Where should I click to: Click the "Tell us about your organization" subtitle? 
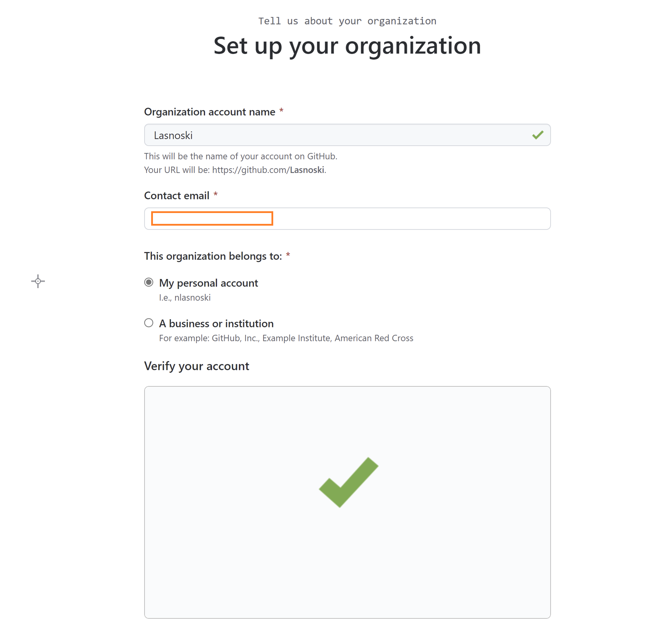point(347,21)
